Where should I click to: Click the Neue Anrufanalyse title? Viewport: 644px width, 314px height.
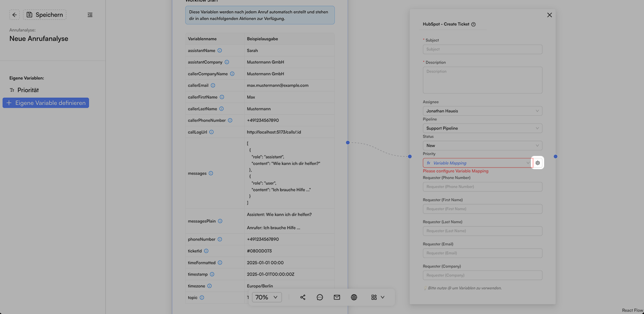tap(39, 38)
